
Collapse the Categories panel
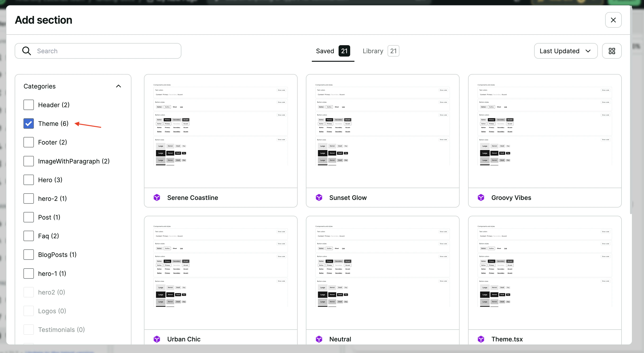tap(118, 86)
